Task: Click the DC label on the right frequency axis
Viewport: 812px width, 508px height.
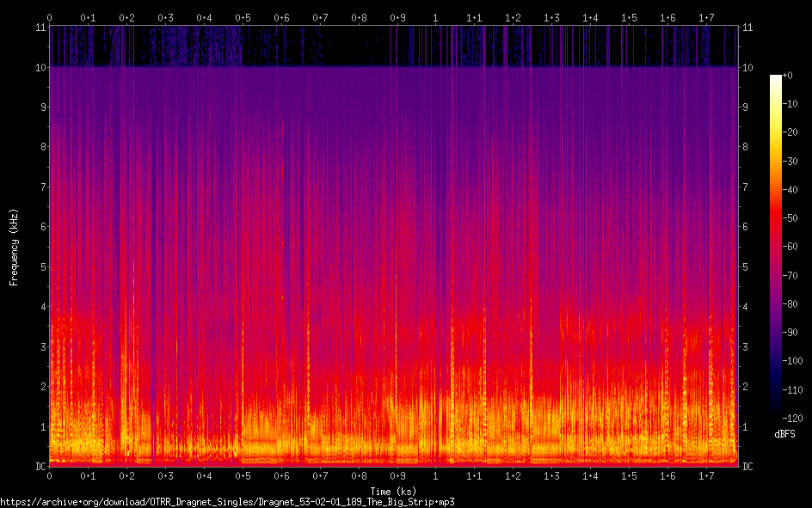Action: [747, 467]
